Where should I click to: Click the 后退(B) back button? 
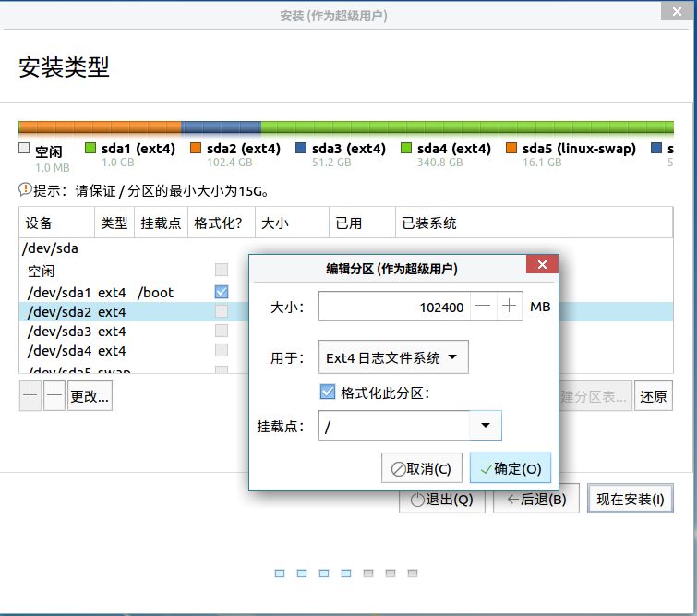[536, 499]
